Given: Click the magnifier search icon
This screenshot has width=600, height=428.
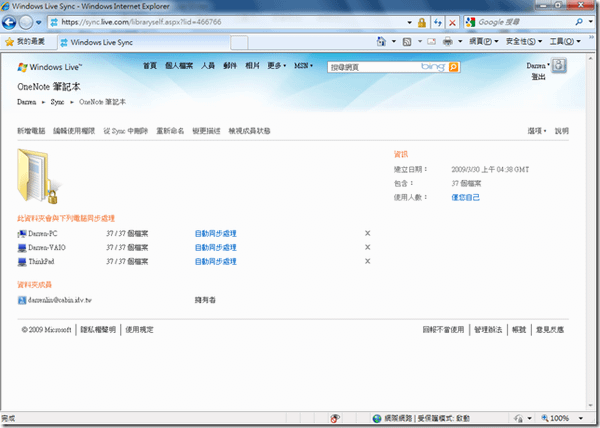Looking at the screenshot, I should tap(579, 22).
